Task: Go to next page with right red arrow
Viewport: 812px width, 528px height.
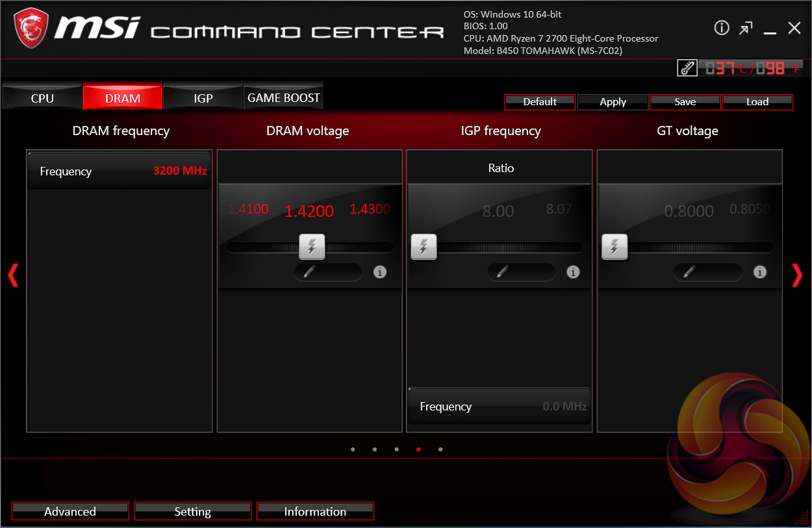Action: (x=797, y=275)
